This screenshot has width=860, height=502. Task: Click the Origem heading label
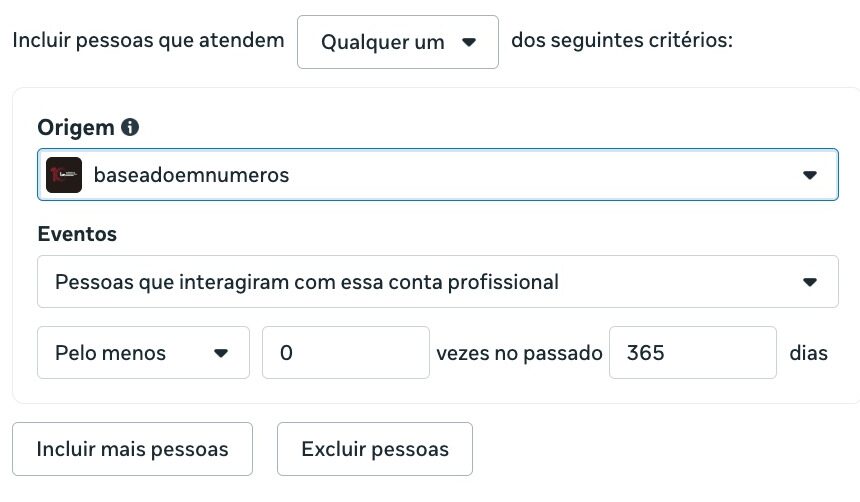pyautogui.click(x=75, y=128)
